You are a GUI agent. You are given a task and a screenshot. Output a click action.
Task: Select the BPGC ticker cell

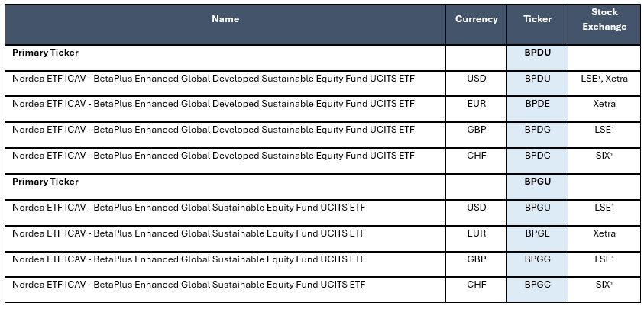click(x=537, y=285)
